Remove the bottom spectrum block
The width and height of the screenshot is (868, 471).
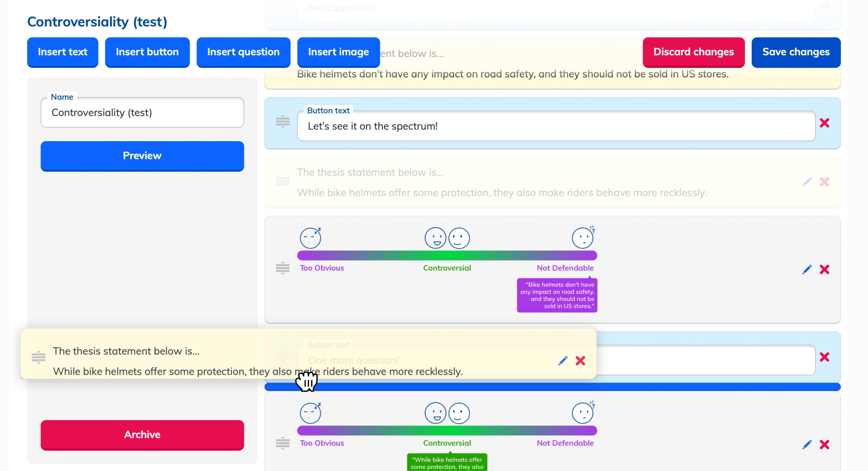824,444
